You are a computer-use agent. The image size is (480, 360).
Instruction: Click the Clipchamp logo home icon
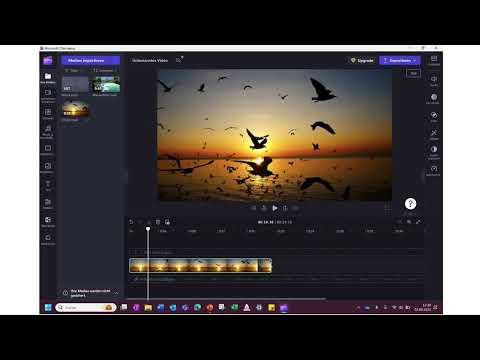click(48, 60)
